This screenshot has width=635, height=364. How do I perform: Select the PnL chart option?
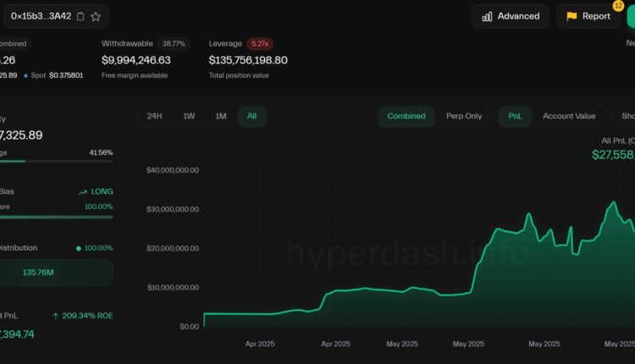point(515,116)
